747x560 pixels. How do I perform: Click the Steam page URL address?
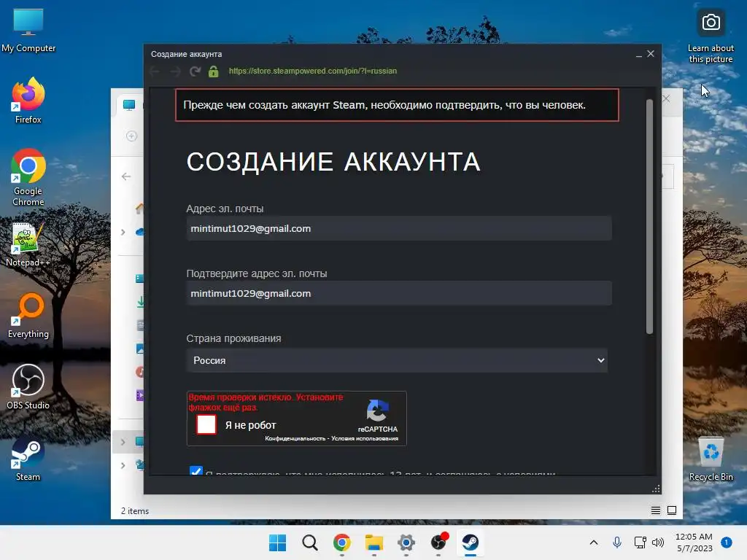(x=312, y=71)
